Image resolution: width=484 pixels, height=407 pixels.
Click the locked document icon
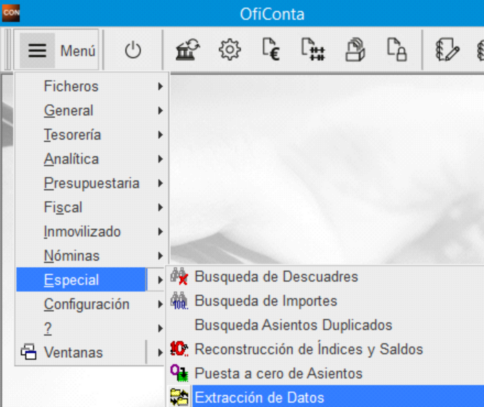point(397,50)
